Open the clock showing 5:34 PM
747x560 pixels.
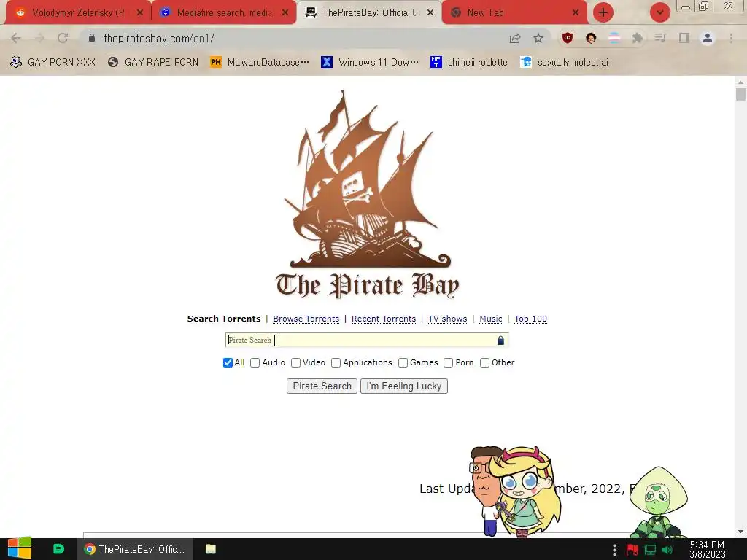708,550
